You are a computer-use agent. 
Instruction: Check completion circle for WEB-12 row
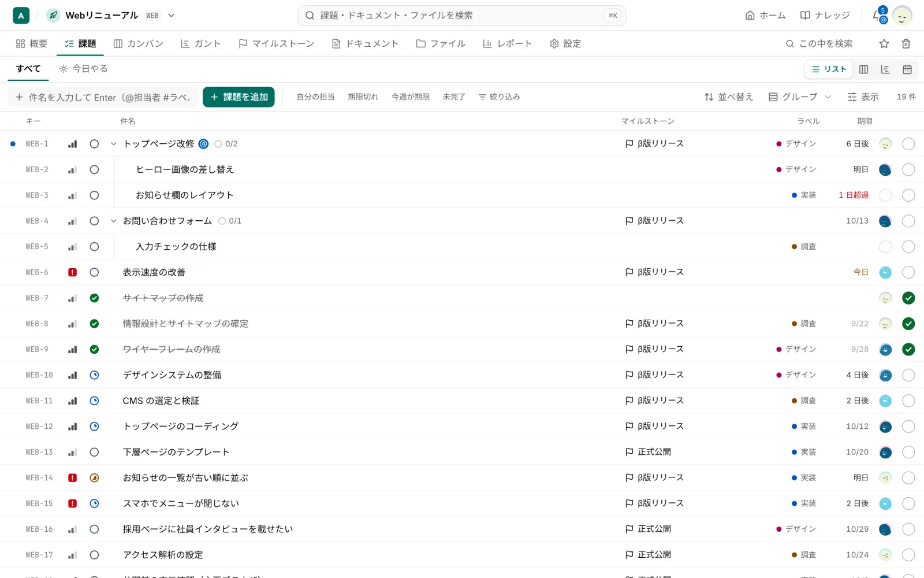point(908,427)
